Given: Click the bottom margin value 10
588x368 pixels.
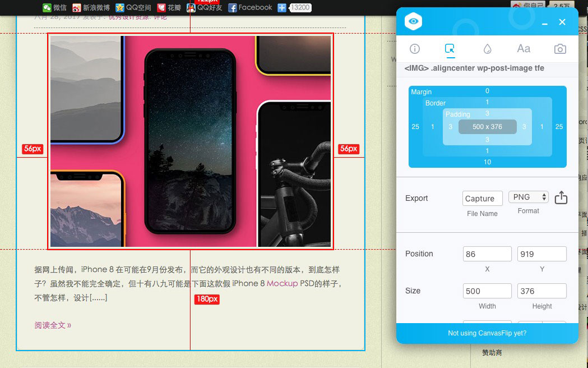Looking at the screenshot, I should pyautogui.click(x=487, y=162).
